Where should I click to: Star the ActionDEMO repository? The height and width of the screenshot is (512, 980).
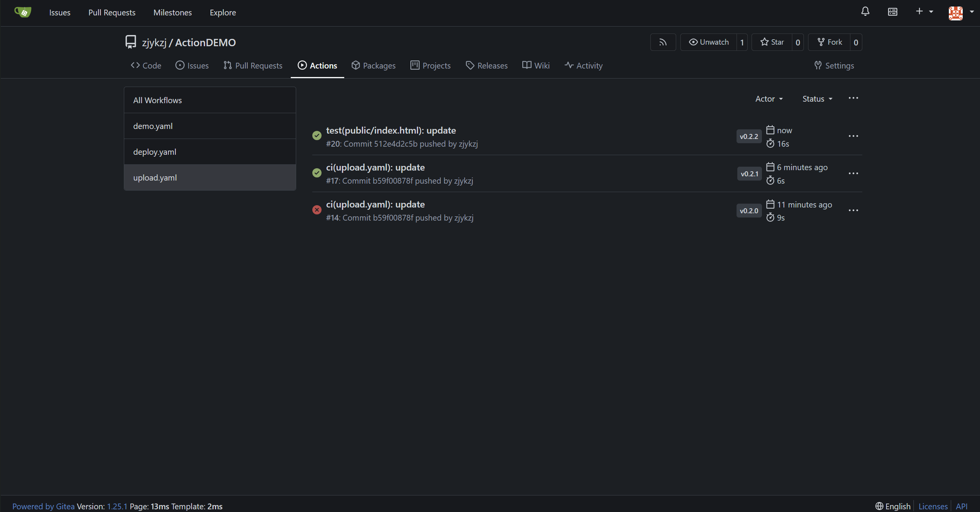click(x=772, y=42)
